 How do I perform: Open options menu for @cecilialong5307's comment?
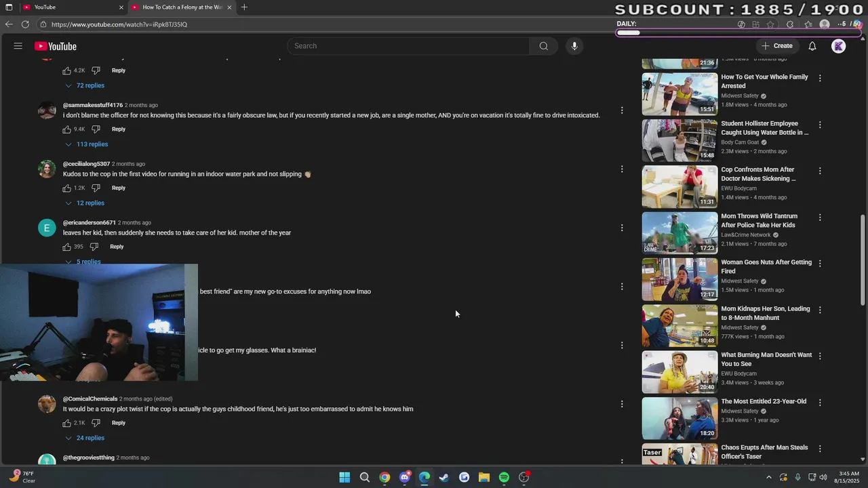coord(622,169)
